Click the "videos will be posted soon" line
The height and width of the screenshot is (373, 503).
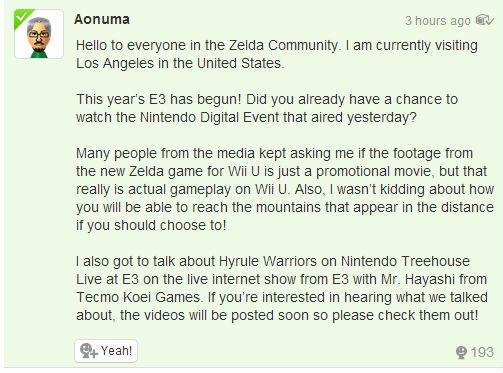pyautogui.click(x=277, y=315)
